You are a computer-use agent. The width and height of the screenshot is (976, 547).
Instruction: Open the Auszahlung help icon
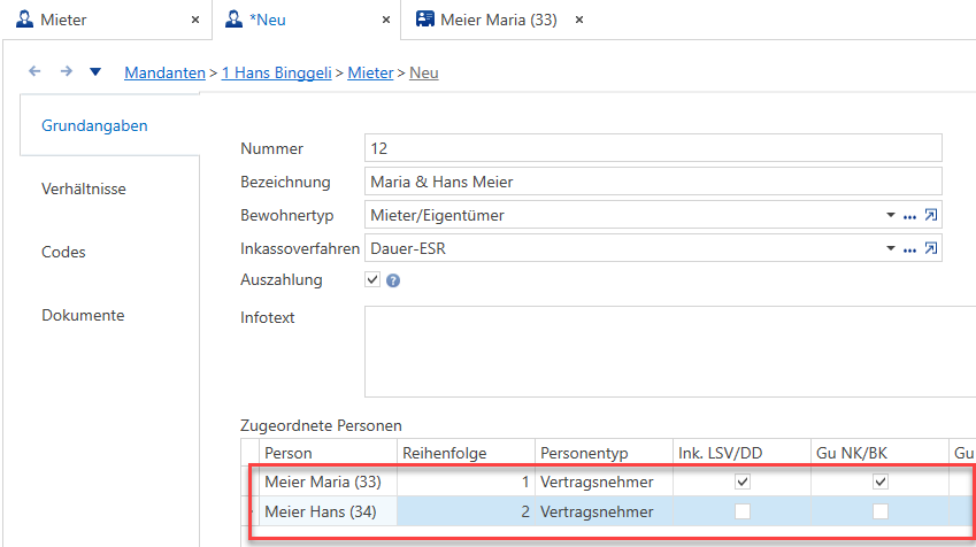[x=393, y=281]
